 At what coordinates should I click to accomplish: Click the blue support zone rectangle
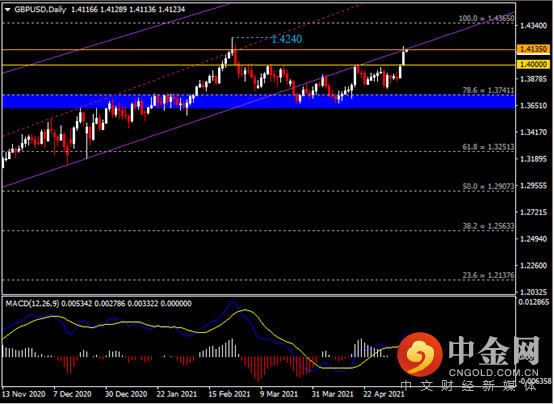coord(258,101)
